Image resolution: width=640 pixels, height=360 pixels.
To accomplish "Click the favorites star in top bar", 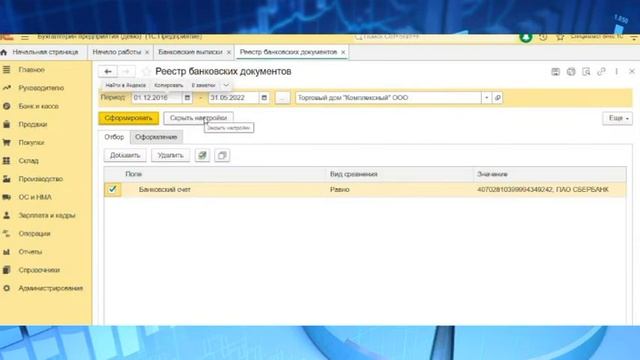I will pyautogui.click(x=560, y=38).
